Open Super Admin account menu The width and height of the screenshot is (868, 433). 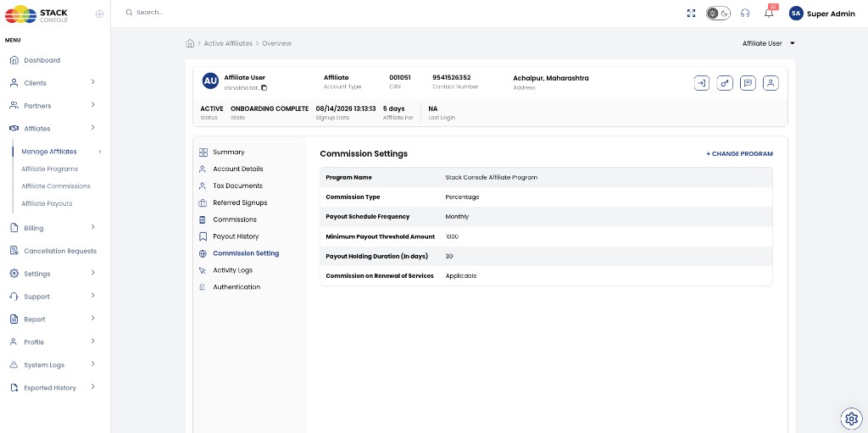(831, 14)
